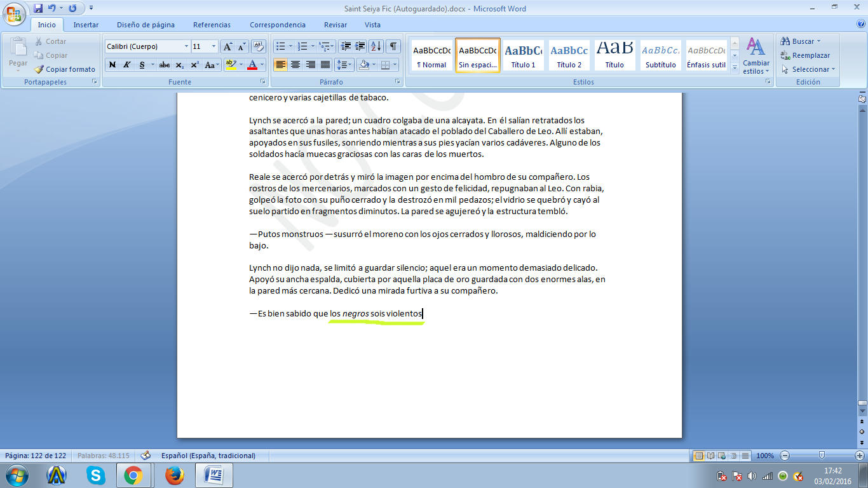
Task: Click the save icon in quick access toolbar
Action: [38, 8]
